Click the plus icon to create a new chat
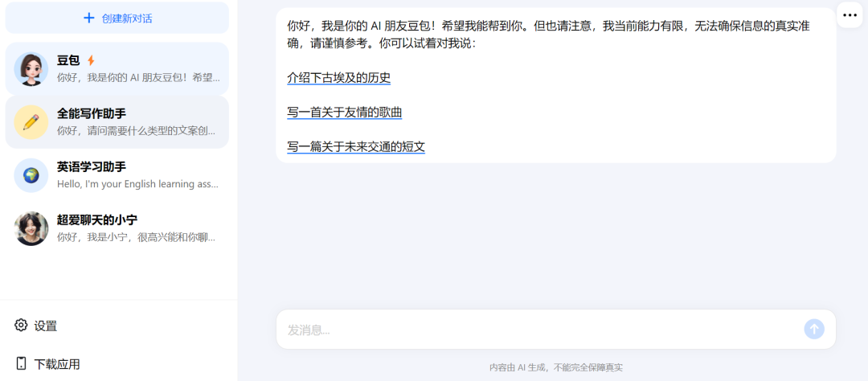 pos(88,18)
